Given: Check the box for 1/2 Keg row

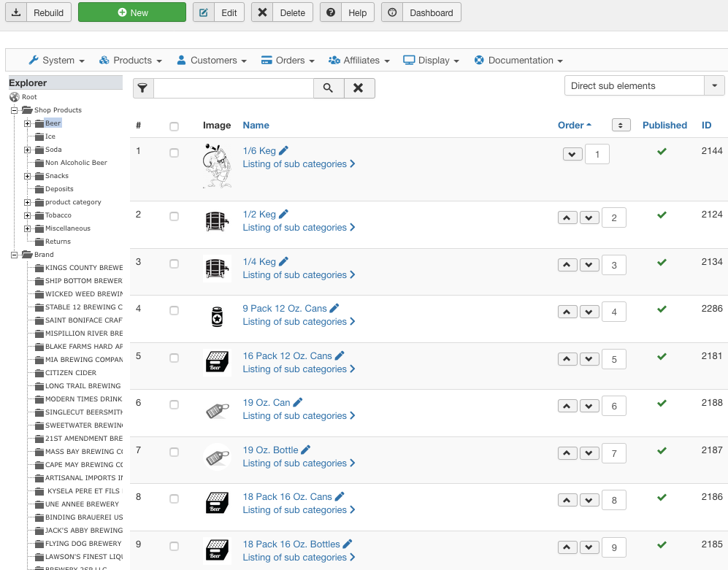Looking at the screenshot, I should [x=174, y=216].
